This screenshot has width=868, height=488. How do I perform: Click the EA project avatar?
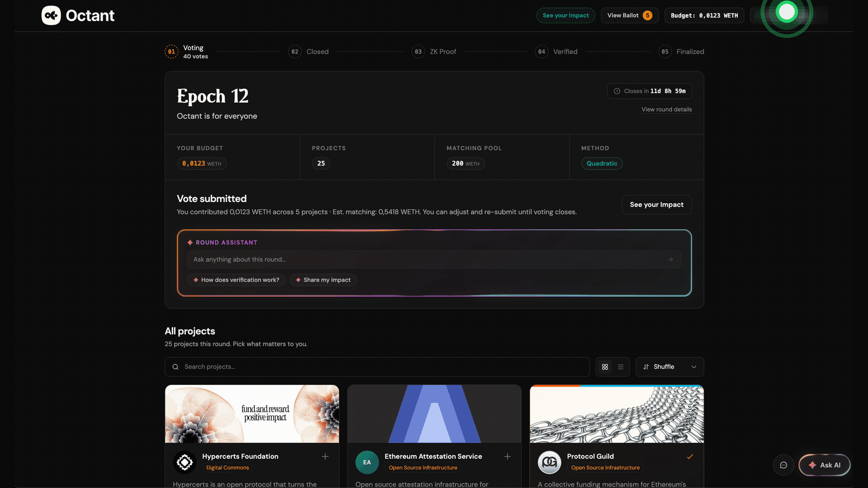tap(367, 462)
